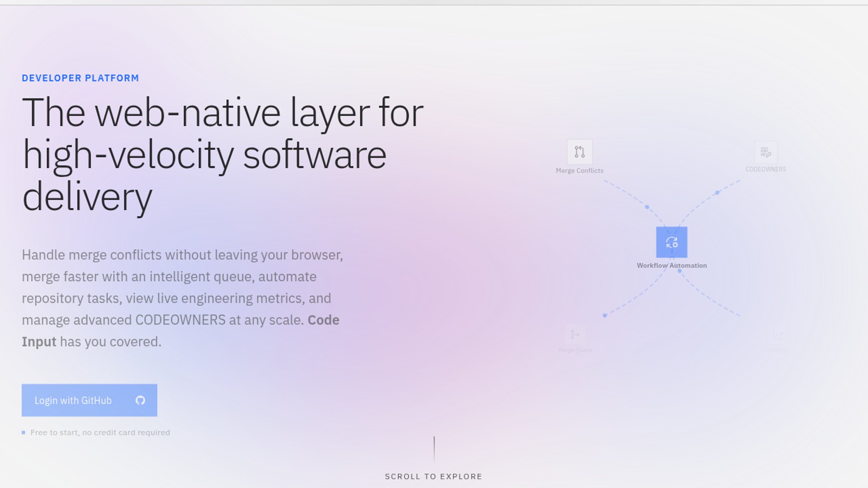Click the CODEOWNERS text label
The width and height of the screenshot is (868, 488).
click(x=765, y=169)
